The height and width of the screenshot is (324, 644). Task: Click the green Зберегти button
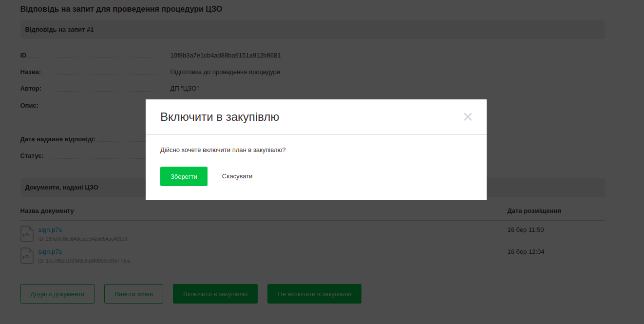coord(184,176)
